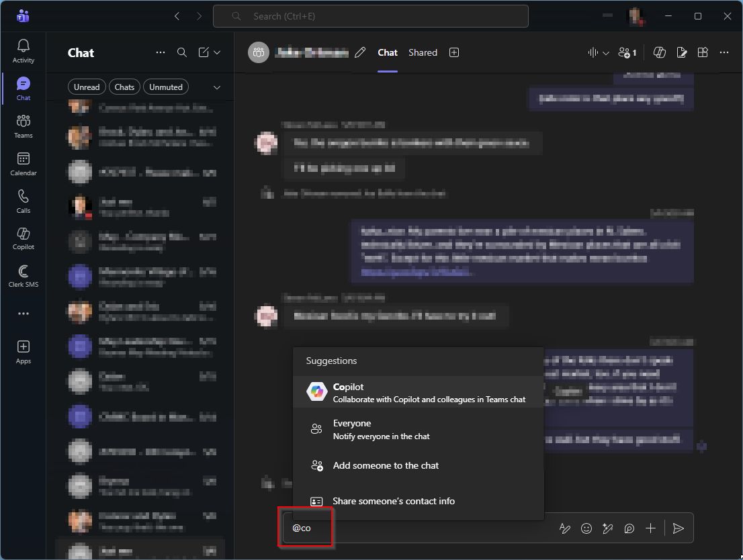The width and height of the screenshot is (743, 560).
Task: Send the message
Action: pyautogui.click(x=678, y=528)
